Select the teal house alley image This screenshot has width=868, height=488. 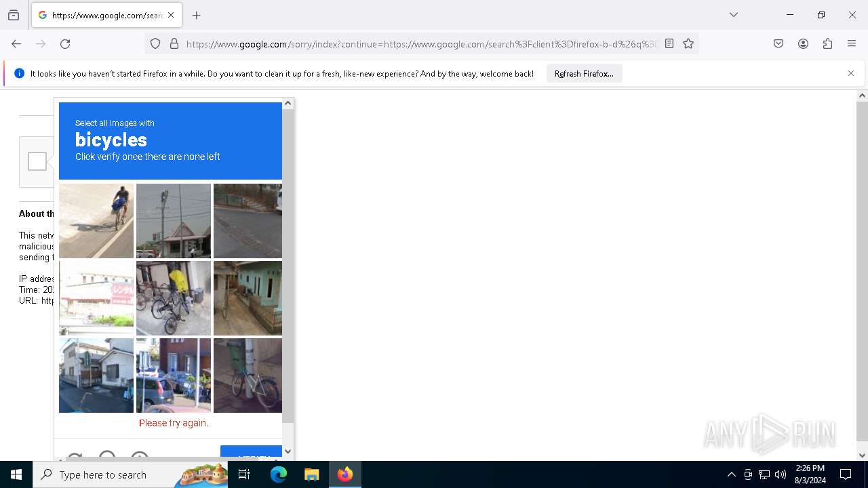(248, 298)
